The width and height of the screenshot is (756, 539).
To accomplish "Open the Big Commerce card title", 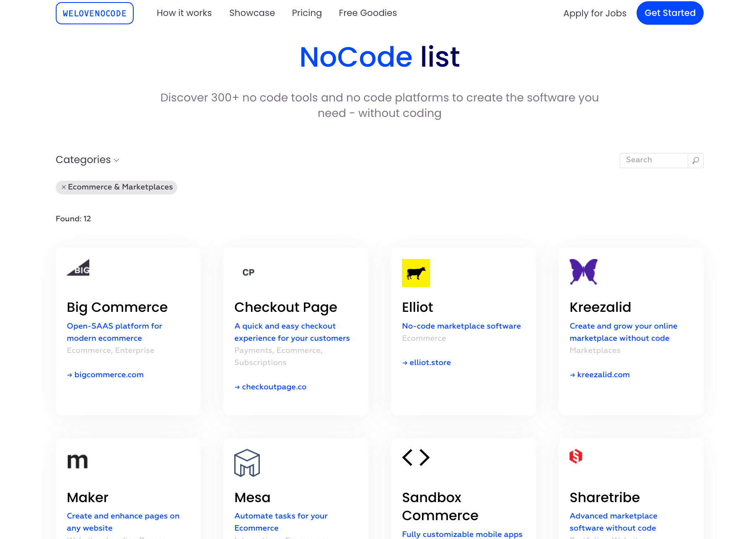I will pyautogui.click(x=117, y=307).
